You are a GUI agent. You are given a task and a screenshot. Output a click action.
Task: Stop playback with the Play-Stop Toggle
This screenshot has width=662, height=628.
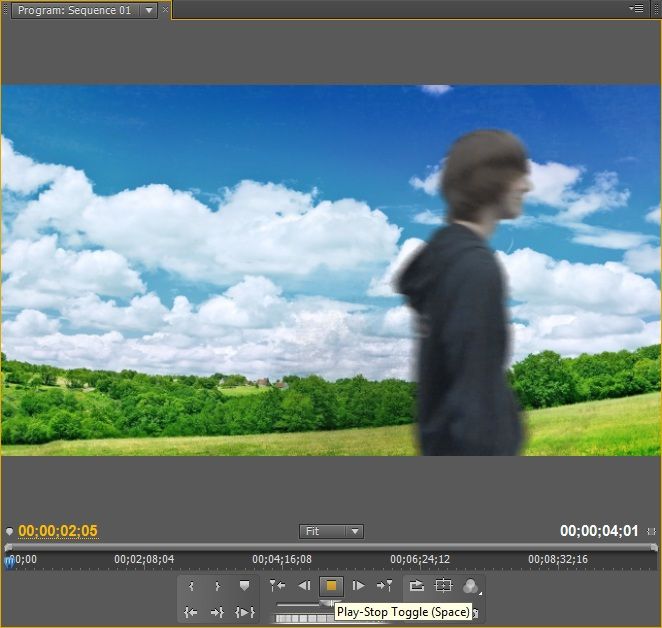pos(331,586)
